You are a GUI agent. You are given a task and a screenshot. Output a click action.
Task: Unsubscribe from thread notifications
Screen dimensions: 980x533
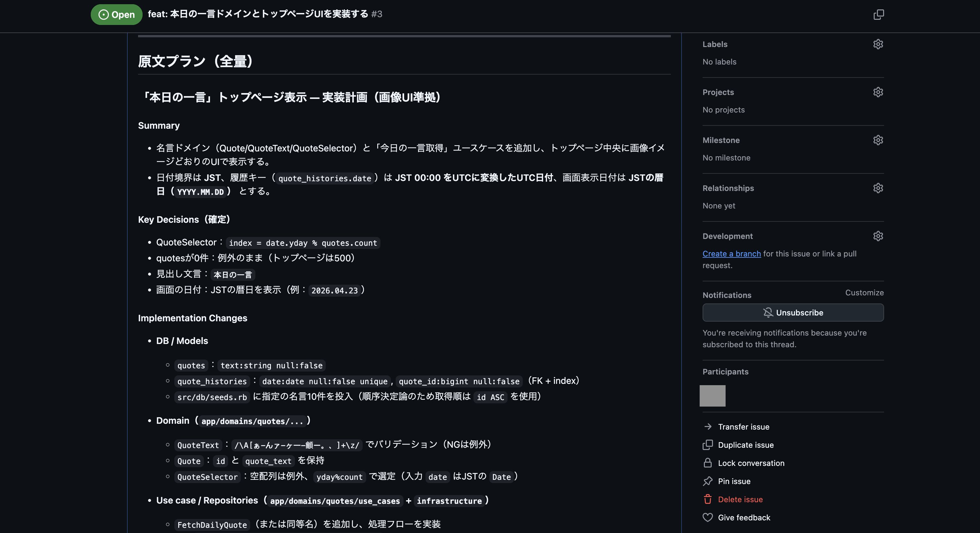click(x=793, y=313)
